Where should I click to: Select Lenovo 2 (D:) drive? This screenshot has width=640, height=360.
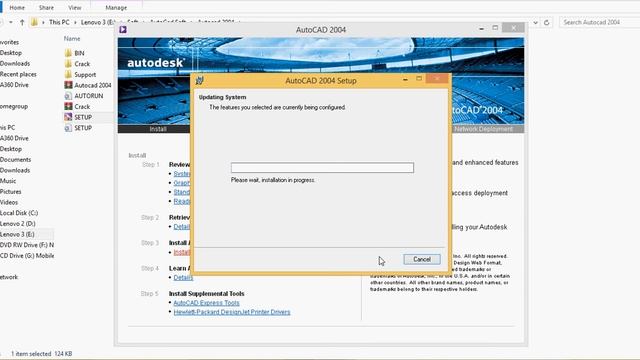[x=18, y=223]
